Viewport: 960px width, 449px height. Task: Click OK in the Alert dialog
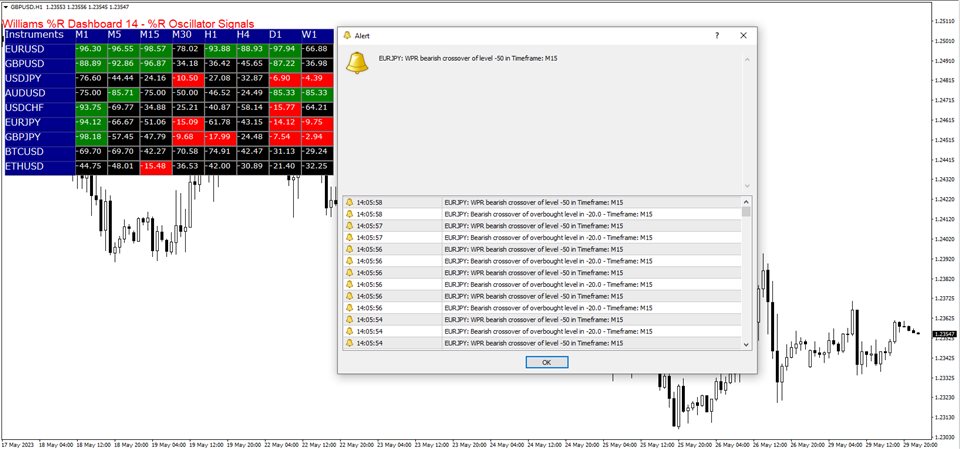pyautogui.click(x=547, y=362)
